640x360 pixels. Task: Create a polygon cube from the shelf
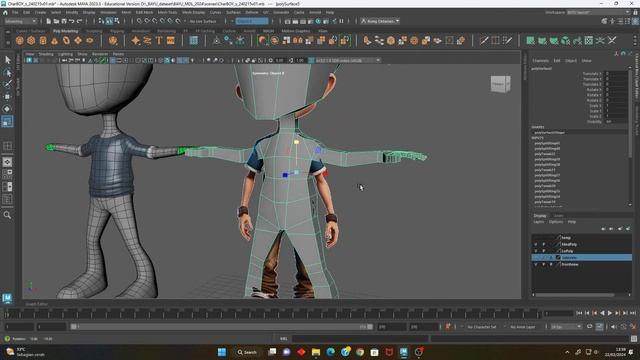click(31, 40)
